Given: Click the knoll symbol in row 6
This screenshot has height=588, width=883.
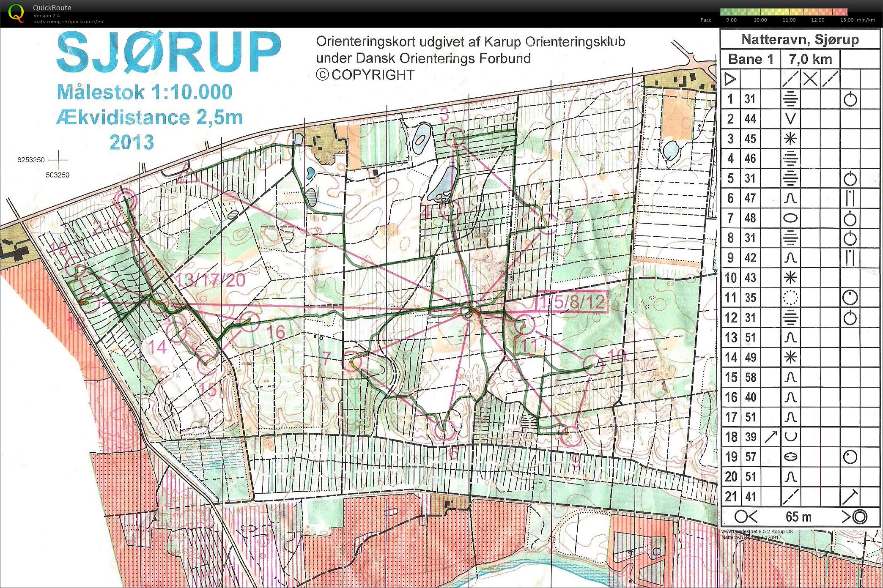Looking at the screenshot, I should tap(790, 198).
